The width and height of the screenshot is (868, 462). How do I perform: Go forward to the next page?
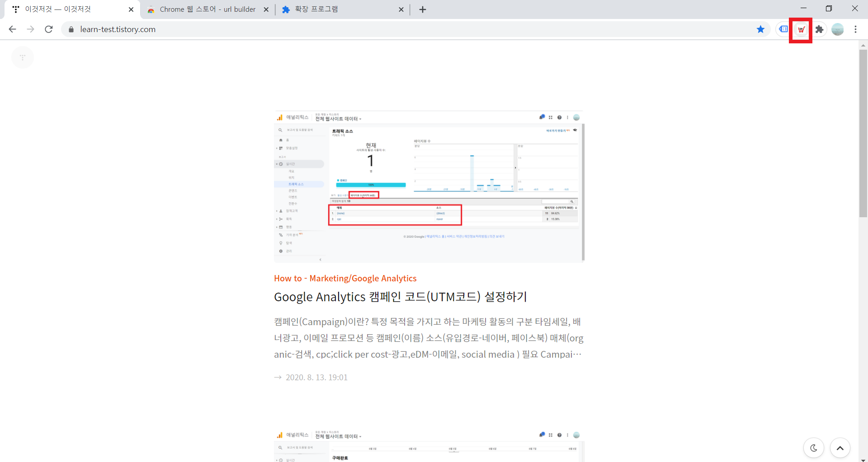pos(30,29)
